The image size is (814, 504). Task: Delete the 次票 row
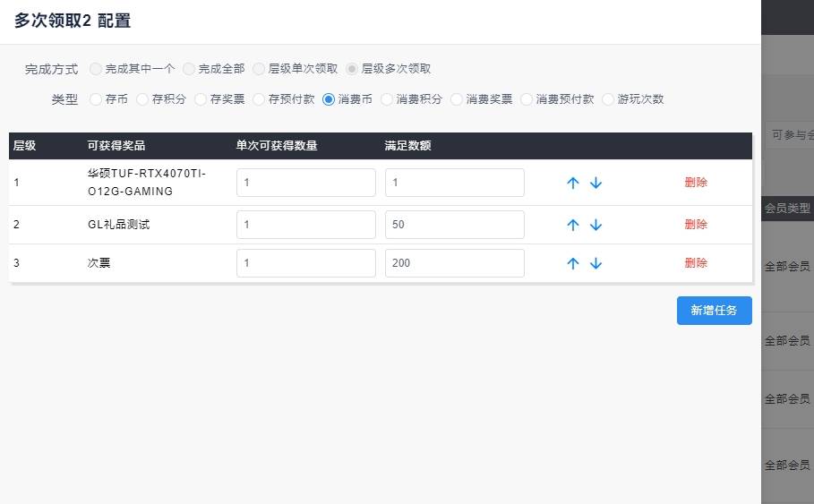[696, 262]
